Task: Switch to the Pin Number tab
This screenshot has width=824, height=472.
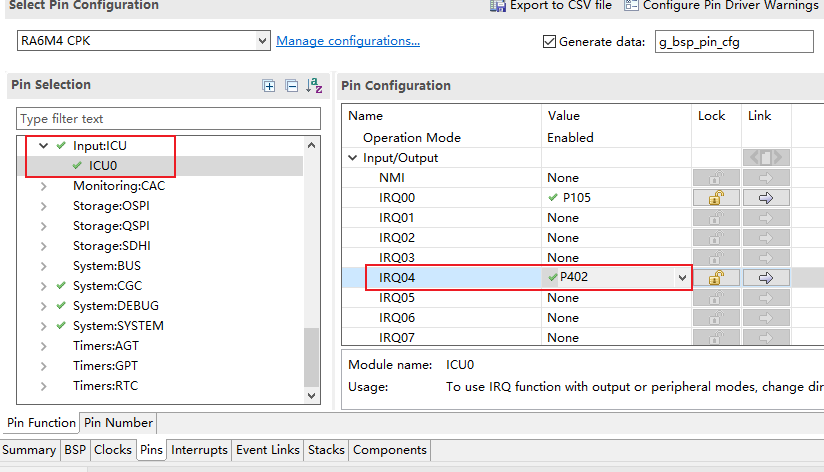Action: coord(118,423)
